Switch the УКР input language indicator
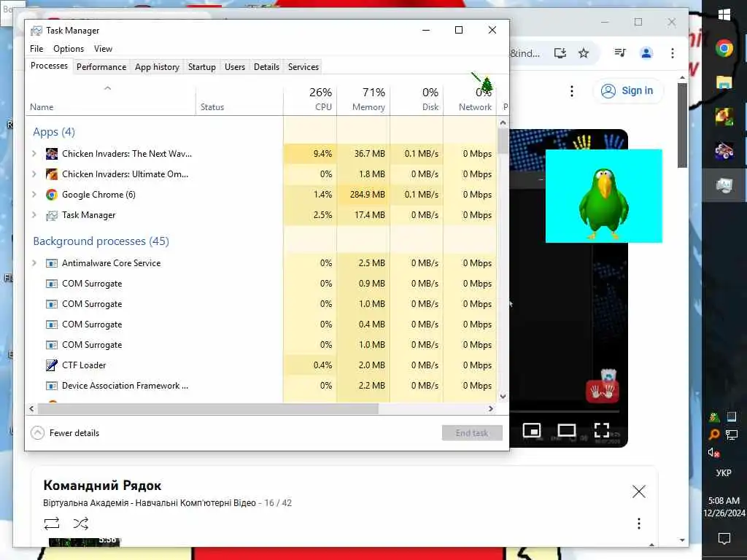The height and width of the screenshot is (560, 747). pyautogui.click(x=724, y=472)
